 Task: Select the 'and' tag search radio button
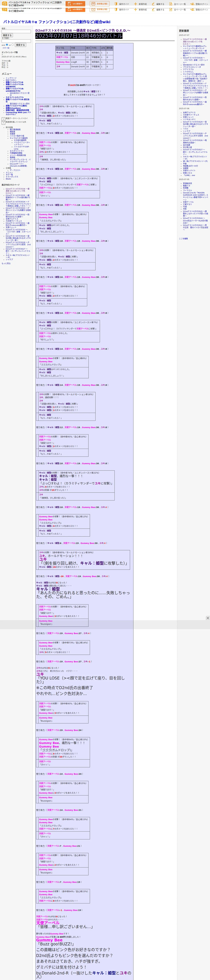7,45
